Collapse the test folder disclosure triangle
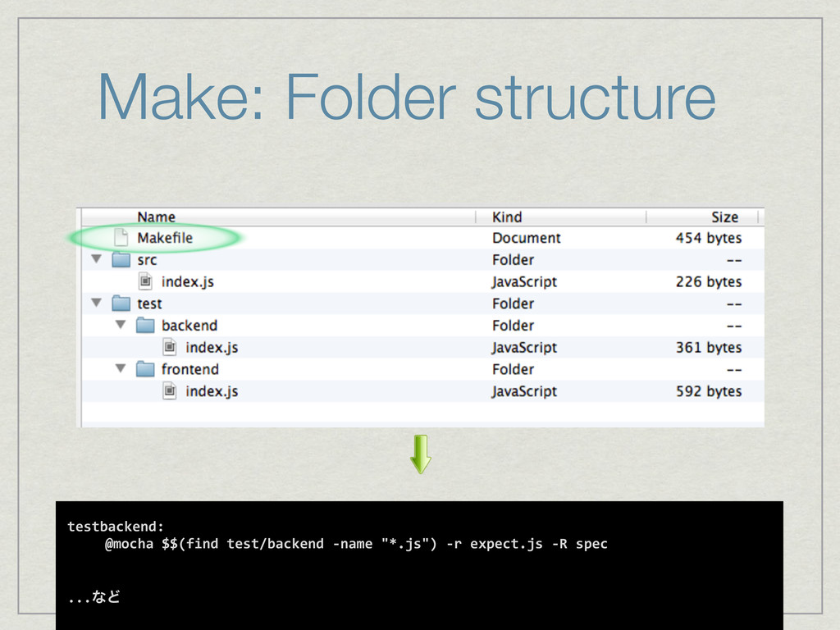 click(97, 304)
